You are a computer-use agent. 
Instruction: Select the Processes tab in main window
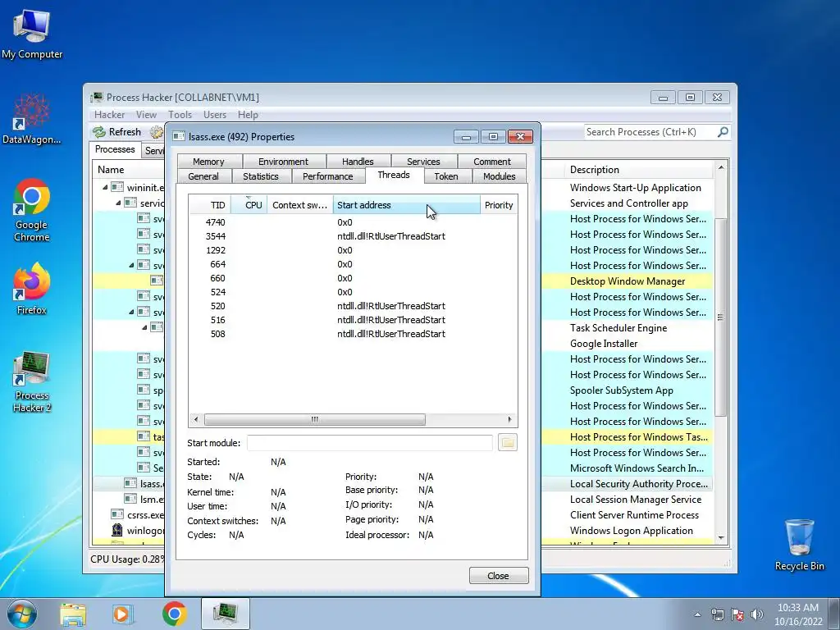click(x=115, y=149)
